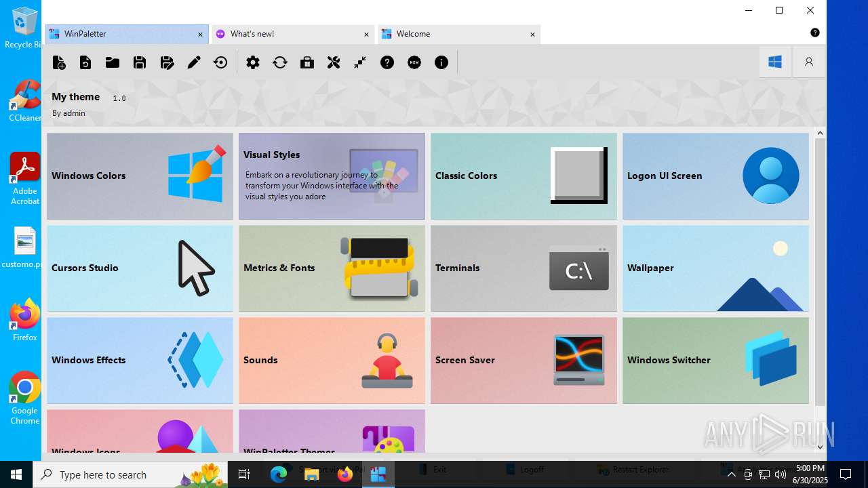Viewport: 868px width, 488px height.
Task: Open the Sounds tile
Action: [x=332, y=361]
